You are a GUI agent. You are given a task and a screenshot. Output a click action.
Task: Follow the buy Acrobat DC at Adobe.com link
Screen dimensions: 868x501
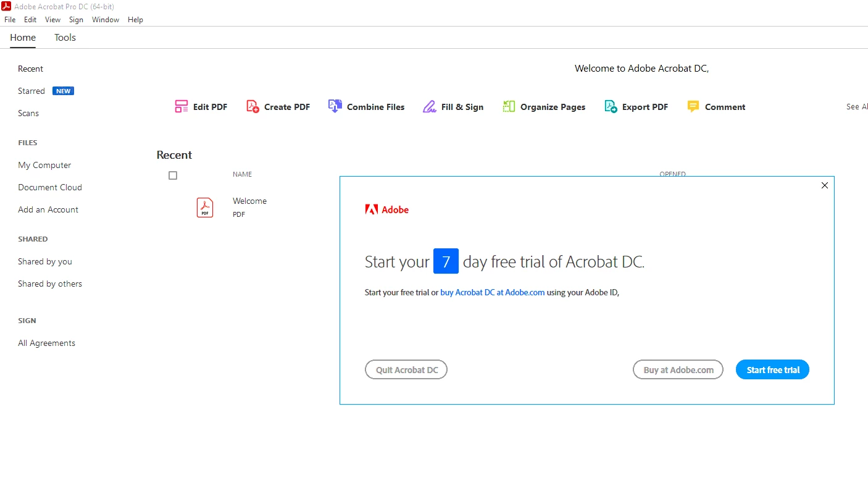(492, 293)
